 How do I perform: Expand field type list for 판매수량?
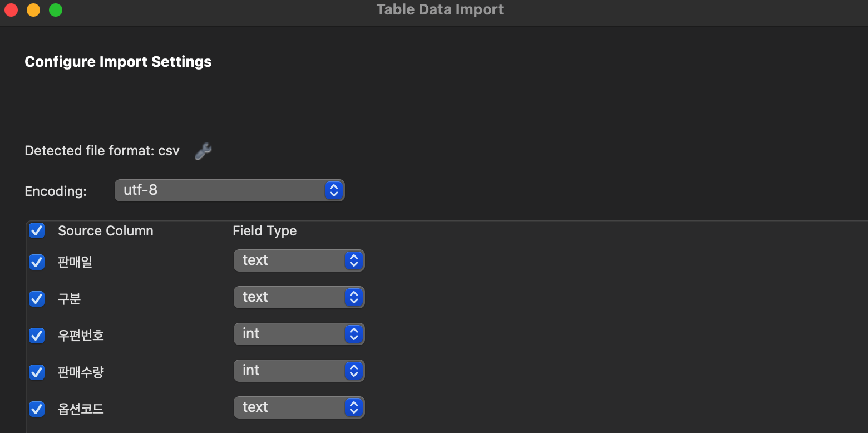(x=299, y=371)
